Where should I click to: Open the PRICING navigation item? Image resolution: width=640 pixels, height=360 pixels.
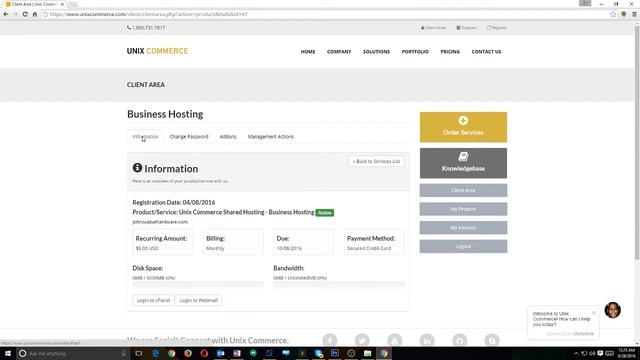pyautogui.click(x=450, y=52)
